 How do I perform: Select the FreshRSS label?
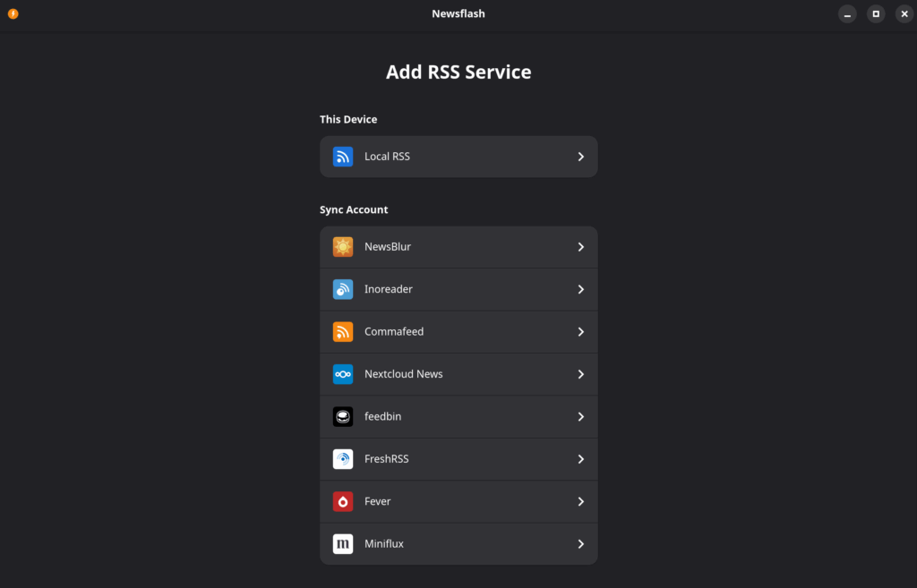tap(387, 459)
